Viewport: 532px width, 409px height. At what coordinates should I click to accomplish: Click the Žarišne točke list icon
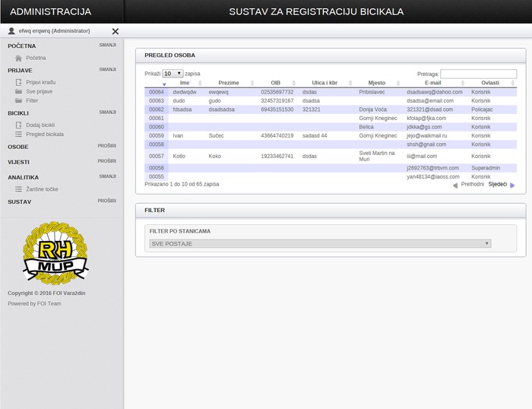(x=18, y=189)
